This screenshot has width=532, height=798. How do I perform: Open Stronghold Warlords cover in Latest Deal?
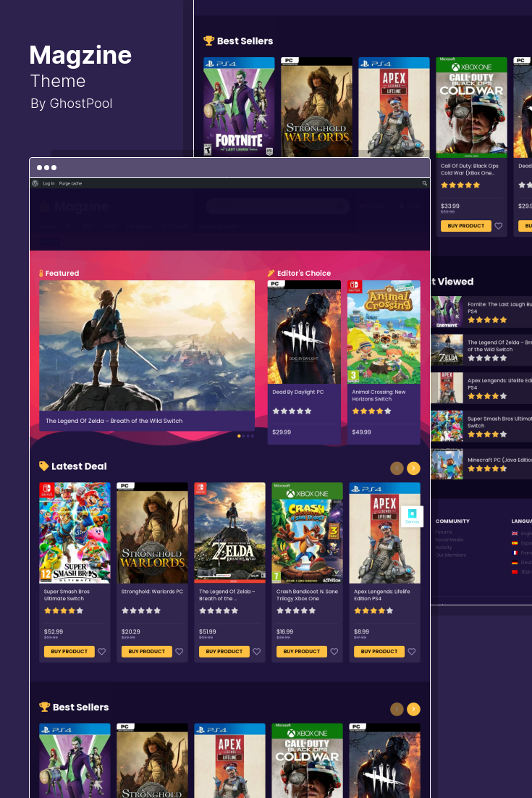tap(152, 532)
